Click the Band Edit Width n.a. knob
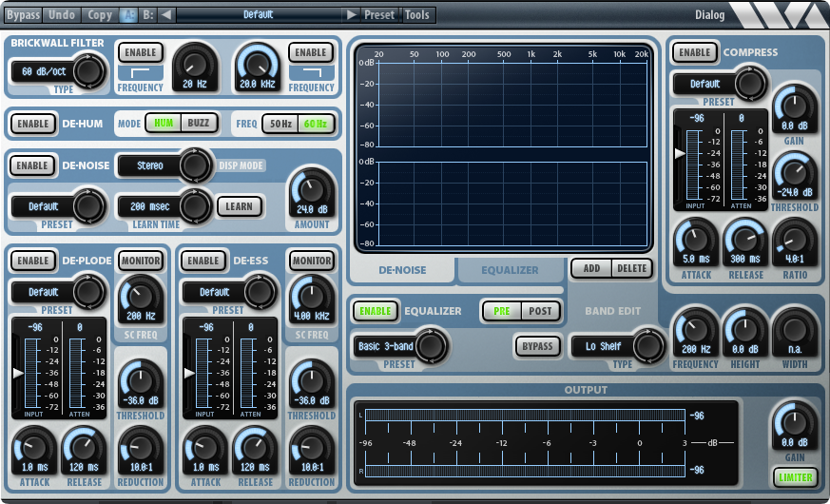 794,329
